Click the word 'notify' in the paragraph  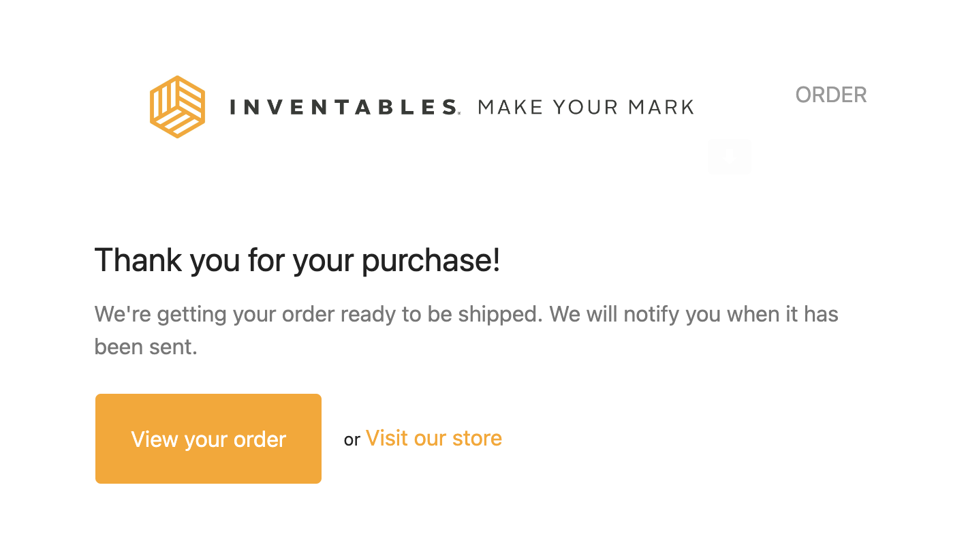652,315
